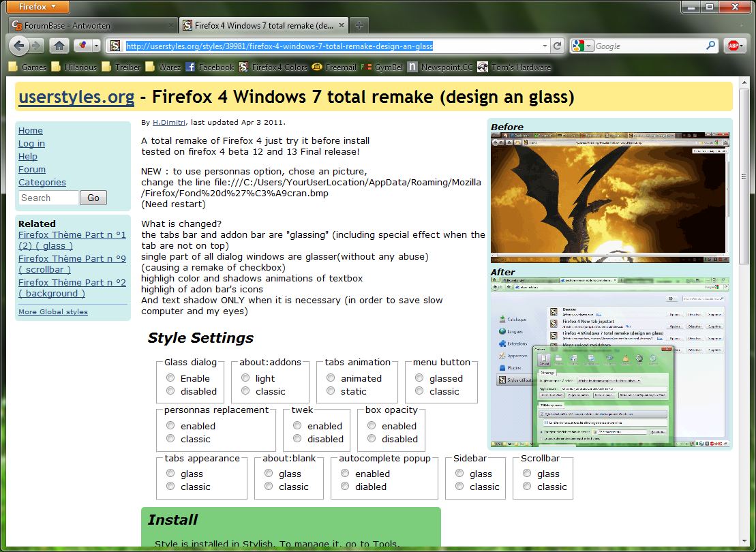Image resolution: width=756 pixels, height=552 pixels.
Task: Click the Google search input box
Action: (649, 46)
